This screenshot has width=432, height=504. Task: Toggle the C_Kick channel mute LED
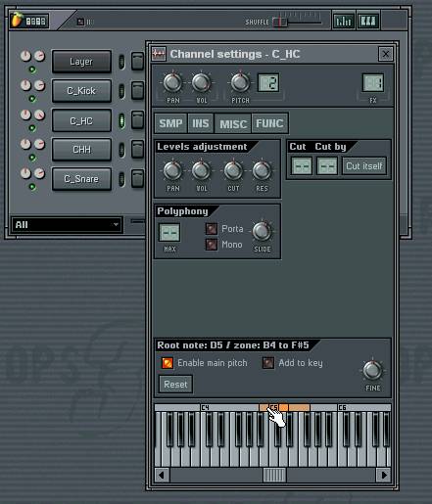[x=32, y=99]
